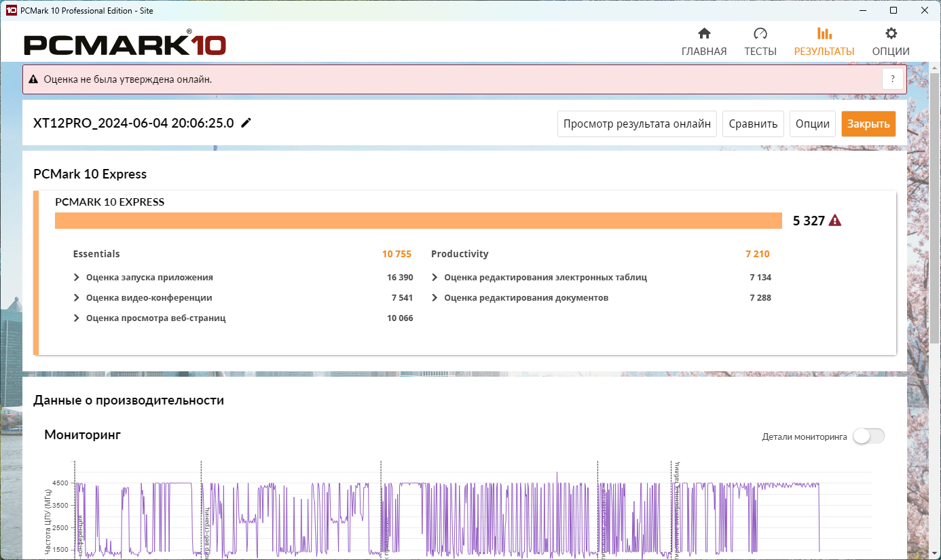Click the PCMark app icon in title bar
This screenshot has height=560, width=941.
[x=12, y=10]
